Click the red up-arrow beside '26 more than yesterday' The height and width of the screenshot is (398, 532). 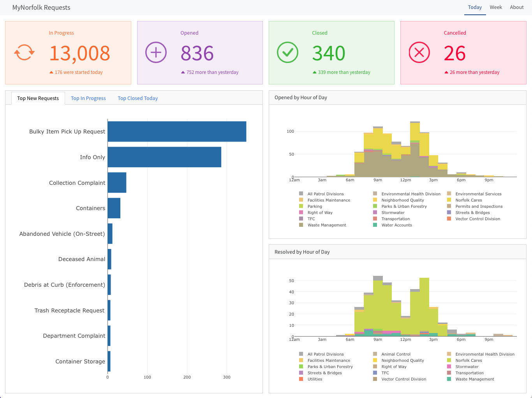[x=446, y=72]
